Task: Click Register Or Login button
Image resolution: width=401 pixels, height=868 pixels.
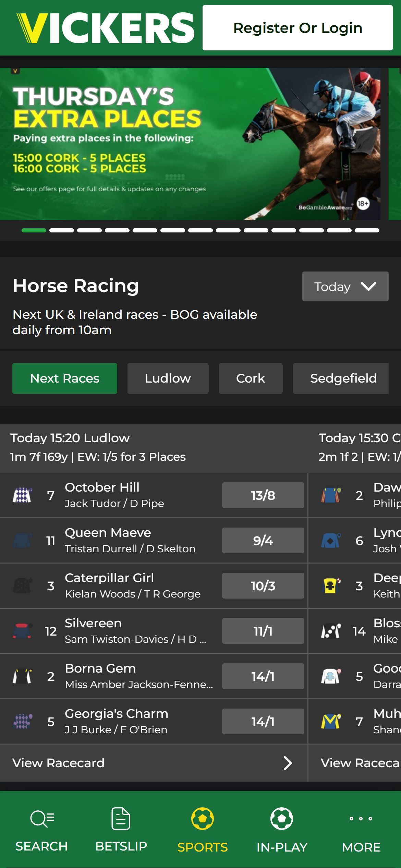Action: (x=297, y=28)
